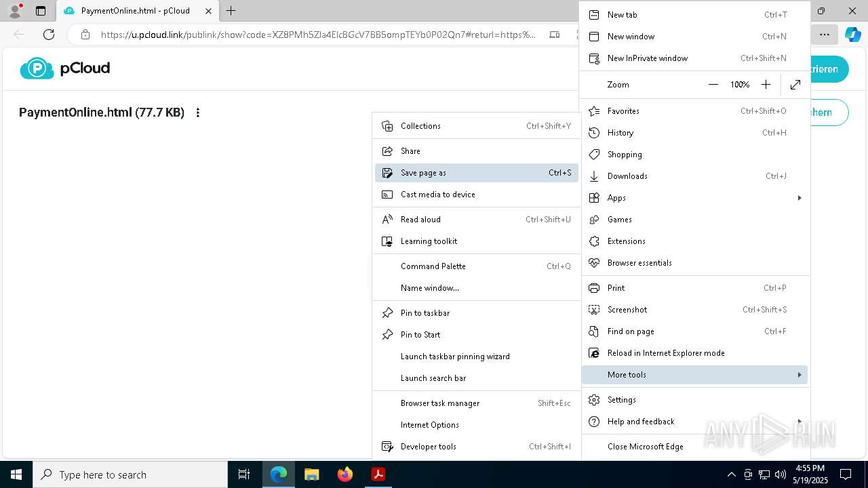Viewport: 868px width, 488px height.
Task: Click the Screenshot icon in menu
Action: [x=594, y=310]
